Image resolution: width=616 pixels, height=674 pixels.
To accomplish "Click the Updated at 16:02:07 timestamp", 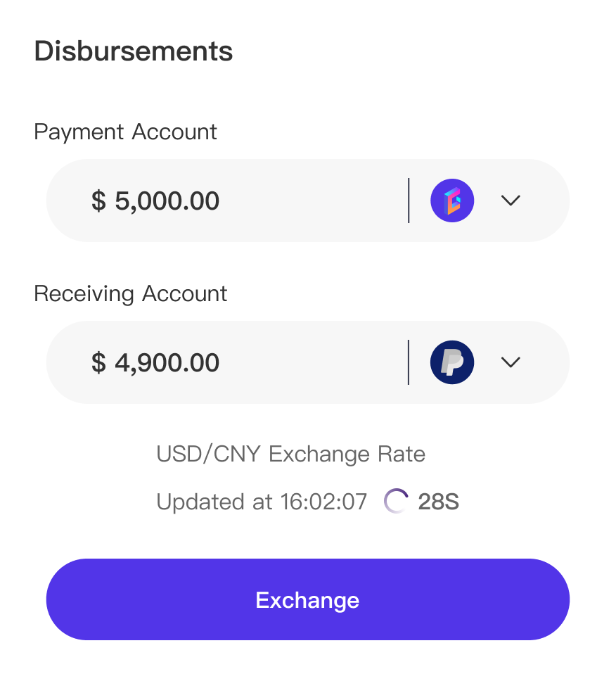I will 262,502.
